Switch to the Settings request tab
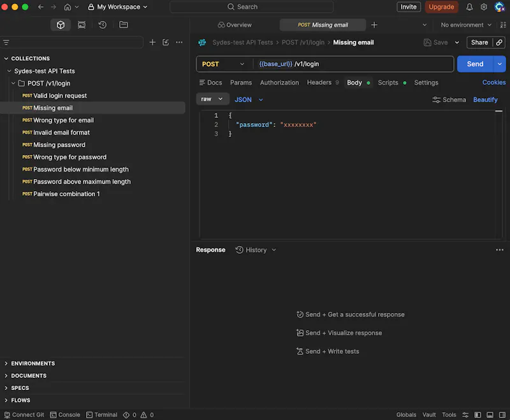The image size is (510, 420). (x=426, y=83)
